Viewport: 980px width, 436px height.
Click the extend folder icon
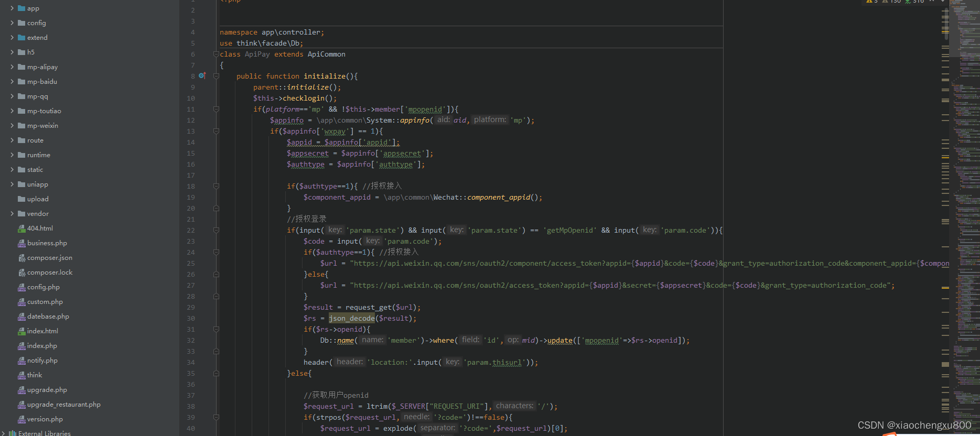[x=21, y=38]
